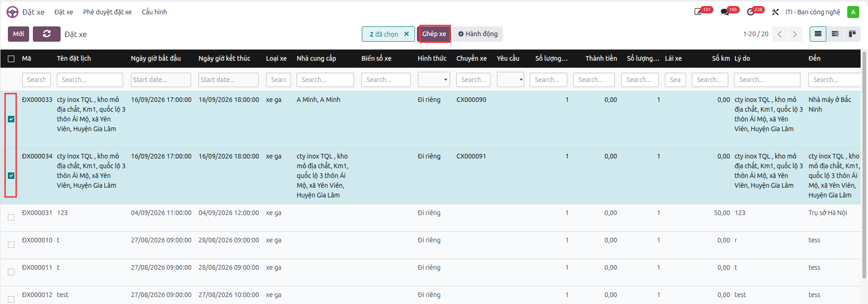Click the vertical scrollbar of the list
Image resolution: width=868 pixels, height=304 pixels.
point(864,165)
